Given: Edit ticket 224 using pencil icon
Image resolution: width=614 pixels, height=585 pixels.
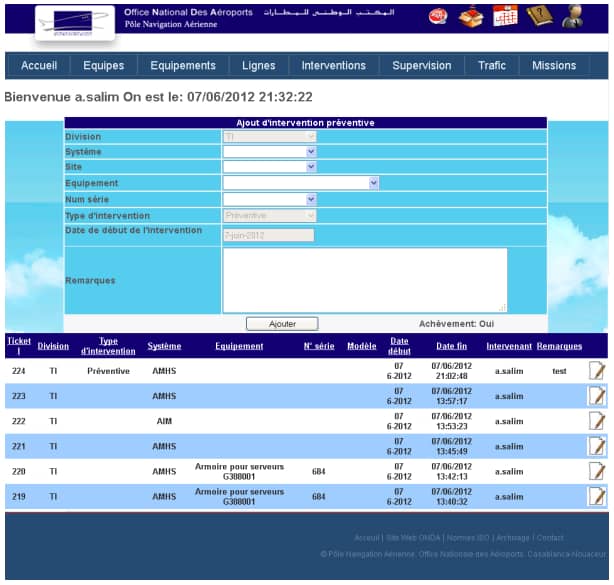Looking at the screenshot, I should (x=597, y=370).
